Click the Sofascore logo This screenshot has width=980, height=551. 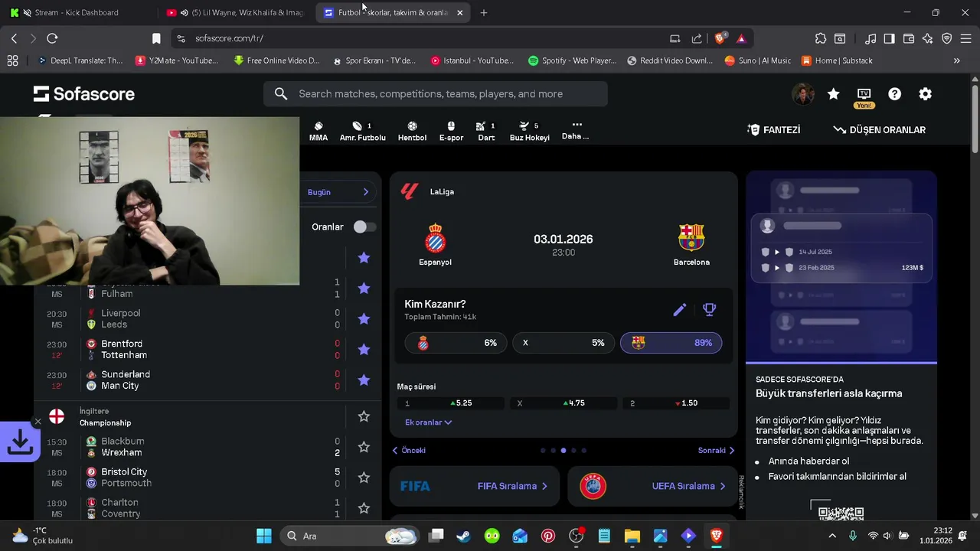pyautogui.click(x=84, y=94)
